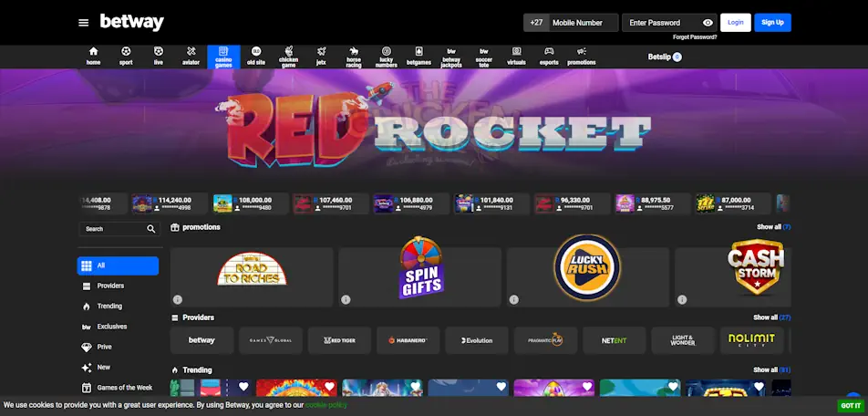Screen dimensions: 868x416
Task: Select the Light & Wonder provider
Action: pyautogui.click(x=683, y=340)
